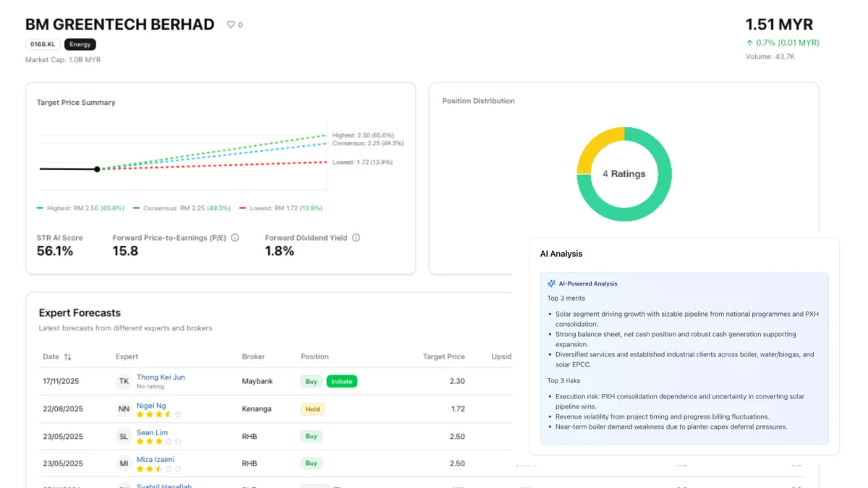868x488 pixels.
Task: Click Buy badge in Miza Izaimi row
Action: pos(311,463)
